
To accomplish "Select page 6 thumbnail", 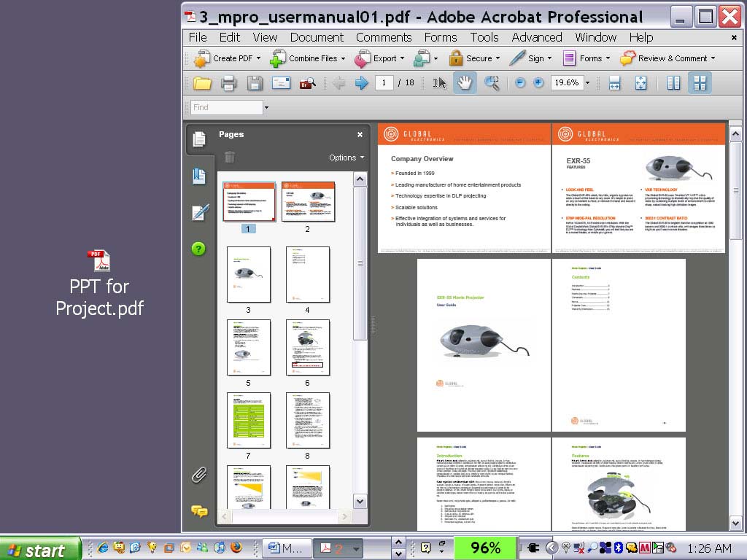I will click(x=307, y=348).
